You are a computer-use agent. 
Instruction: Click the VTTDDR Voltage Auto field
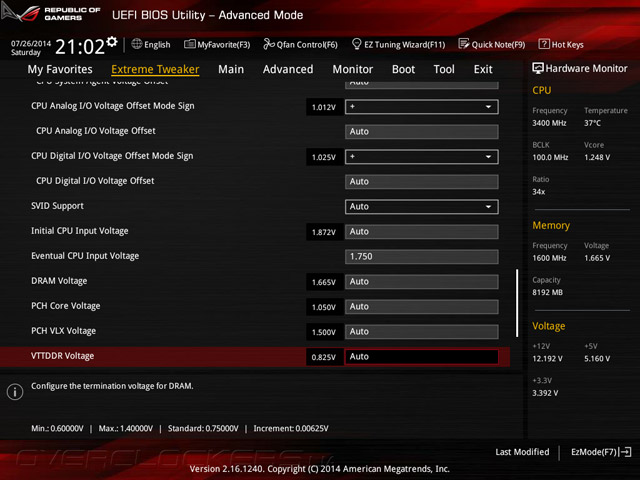(x=421, y=356)
